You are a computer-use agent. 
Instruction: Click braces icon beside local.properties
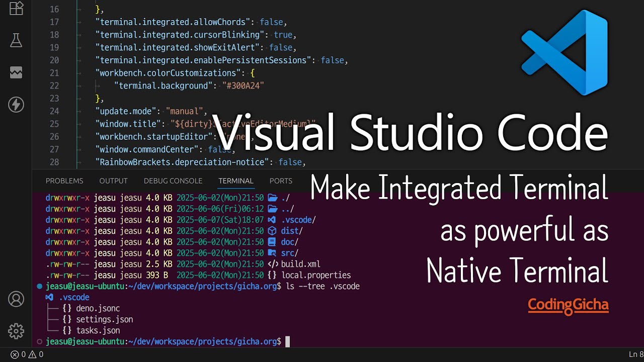pyautogui.click(x=272, y=275)
